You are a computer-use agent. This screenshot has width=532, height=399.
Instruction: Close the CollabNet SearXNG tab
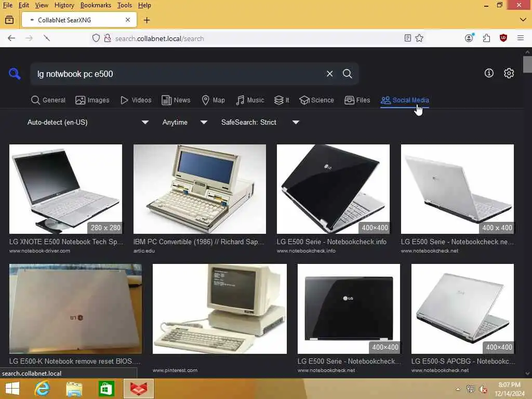point(128,20)
